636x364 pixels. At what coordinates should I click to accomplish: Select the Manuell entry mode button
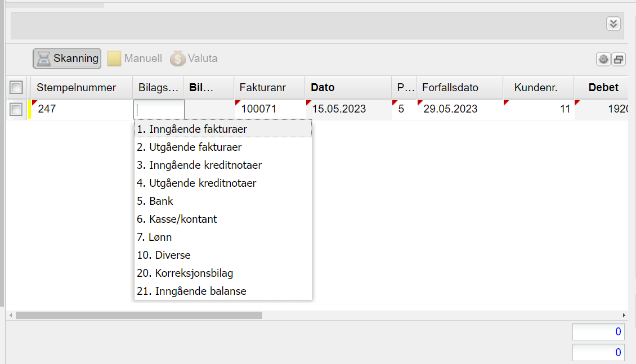coord(135,59)
